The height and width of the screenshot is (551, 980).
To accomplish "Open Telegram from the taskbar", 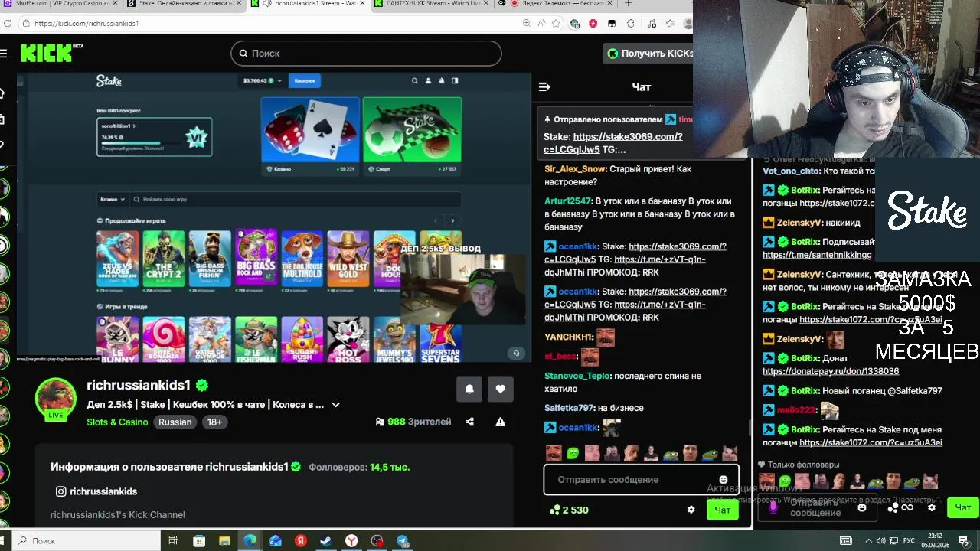I will [403, 541].
